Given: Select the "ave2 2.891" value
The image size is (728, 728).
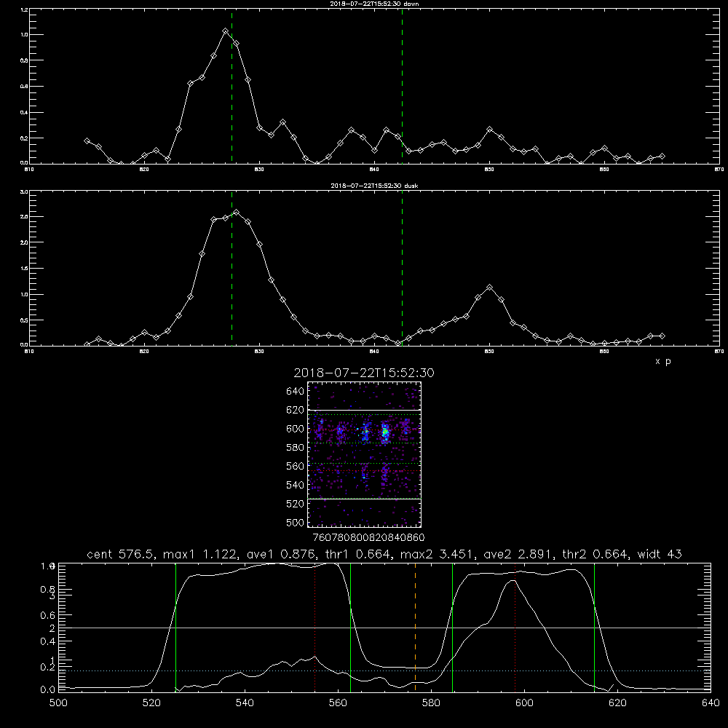Looking at the screenshot, I should point(517,554).
